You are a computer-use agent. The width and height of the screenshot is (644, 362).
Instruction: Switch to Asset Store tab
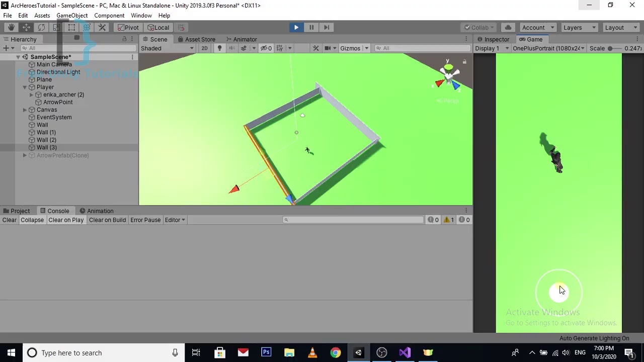[196, 39]
